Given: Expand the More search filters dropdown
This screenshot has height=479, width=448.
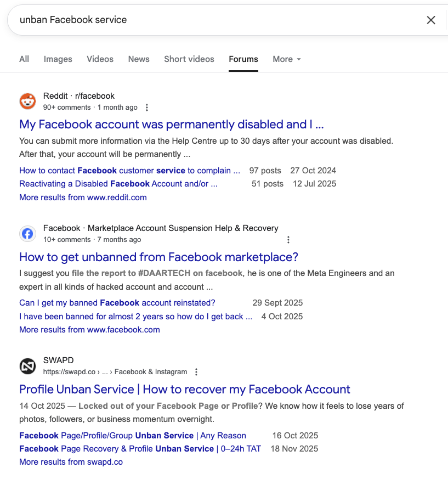Looking at the screenshot, I should tap(287, 59).
